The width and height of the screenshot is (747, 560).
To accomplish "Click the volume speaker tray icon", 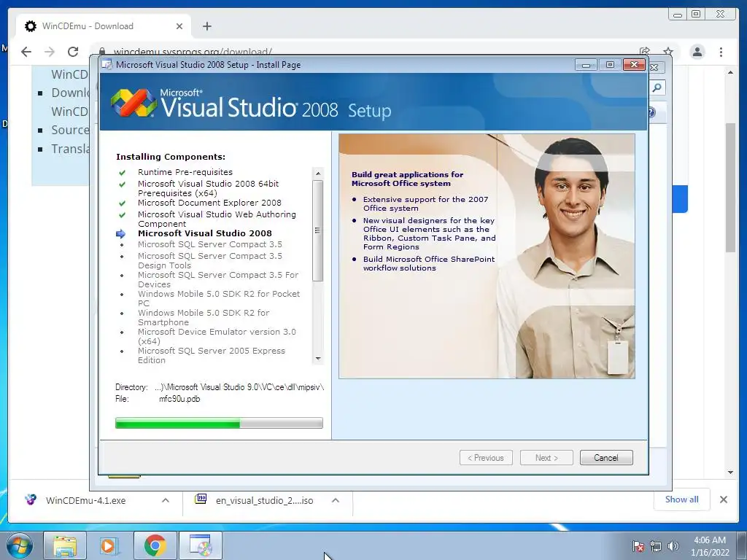I will pos(673,546).
